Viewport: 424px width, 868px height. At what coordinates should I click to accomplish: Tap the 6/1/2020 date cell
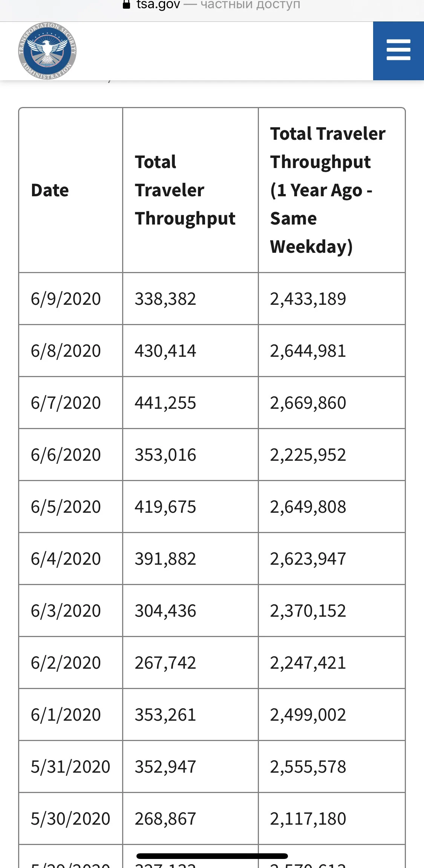click(x=71, y=714)
